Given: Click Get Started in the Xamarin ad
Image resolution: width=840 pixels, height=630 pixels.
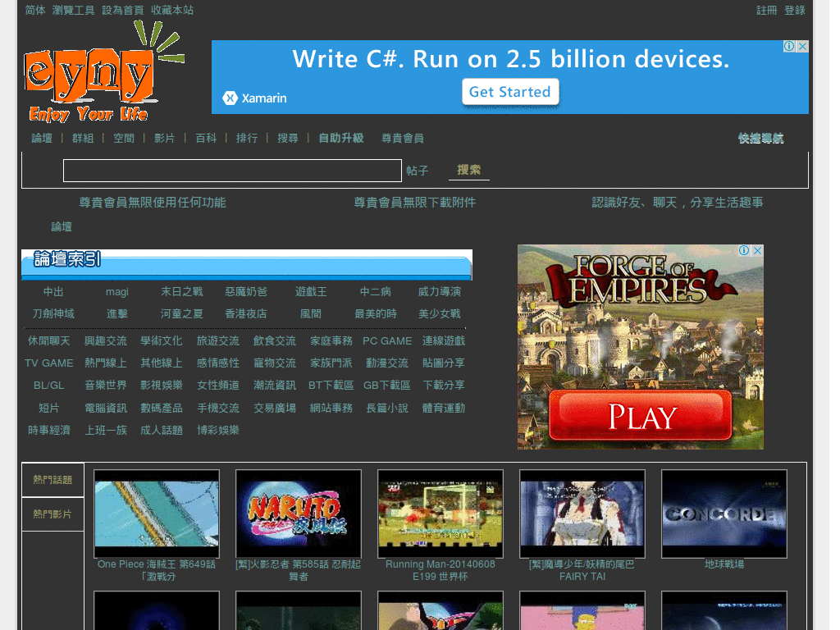Looking at the screenshot, I should [x=510, y=92].
